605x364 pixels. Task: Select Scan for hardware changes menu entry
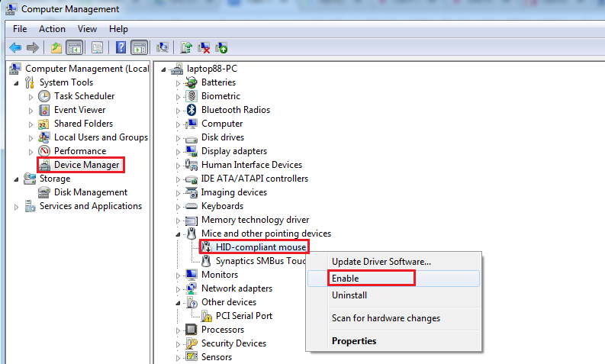point(394,318)
